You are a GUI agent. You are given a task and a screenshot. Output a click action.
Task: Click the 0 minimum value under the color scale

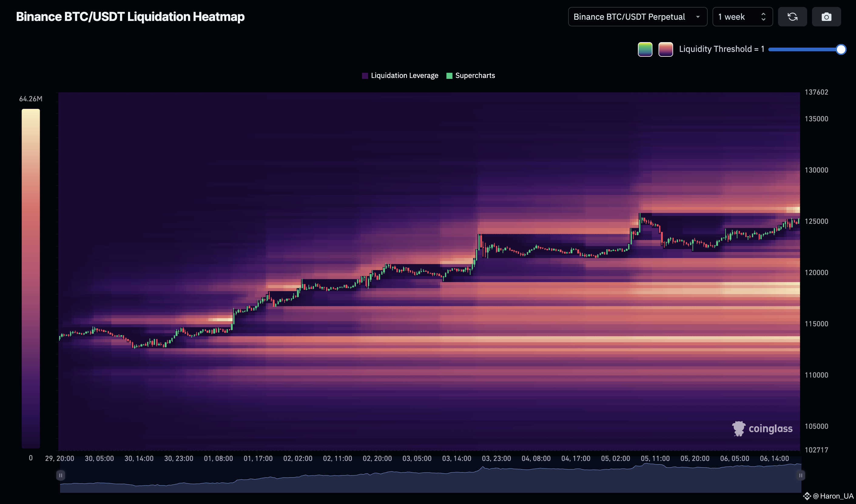pos(31,458)
